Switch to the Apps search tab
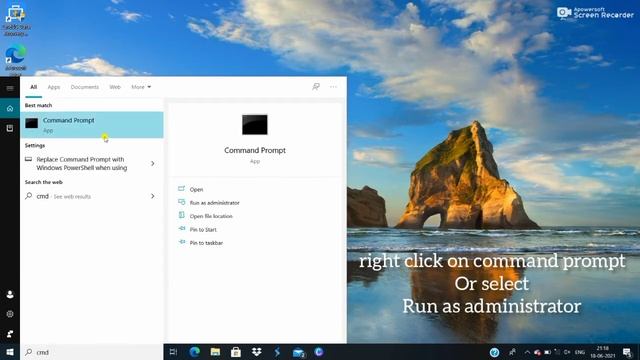640x360 pixels. (x=53, y=87)
